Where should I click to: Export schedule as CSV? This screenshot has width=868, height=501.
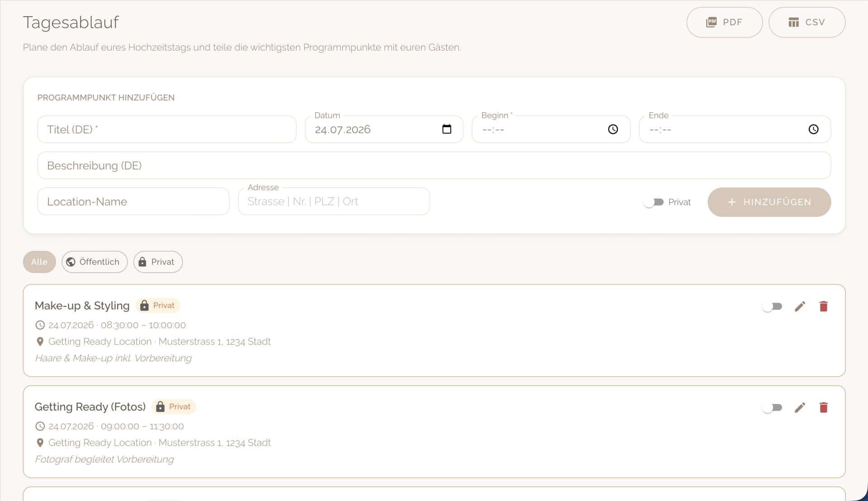[807, 22]
